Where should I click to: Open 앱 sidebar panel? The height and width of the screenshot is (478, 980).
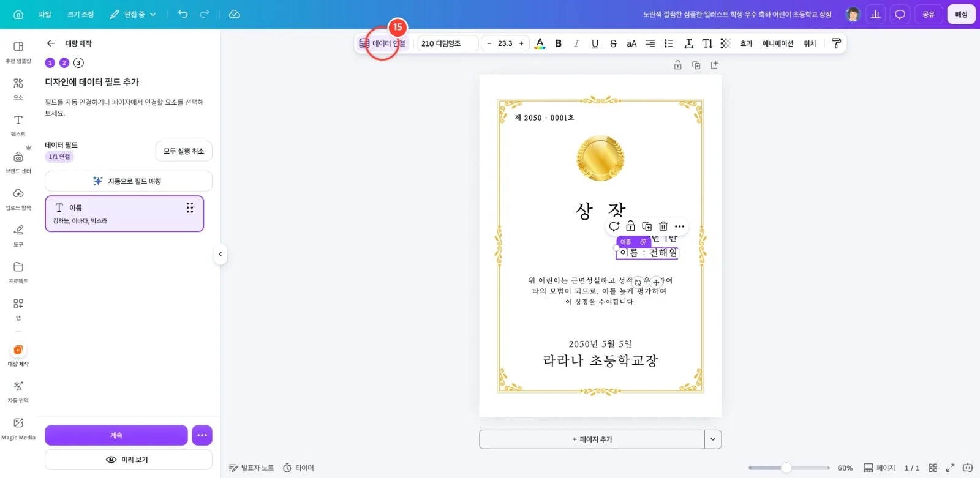click(18, 309)
